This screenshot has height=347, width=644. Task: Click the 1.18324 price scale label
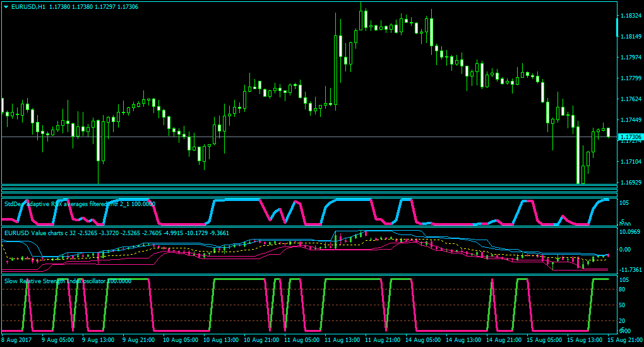coord(631,16)
